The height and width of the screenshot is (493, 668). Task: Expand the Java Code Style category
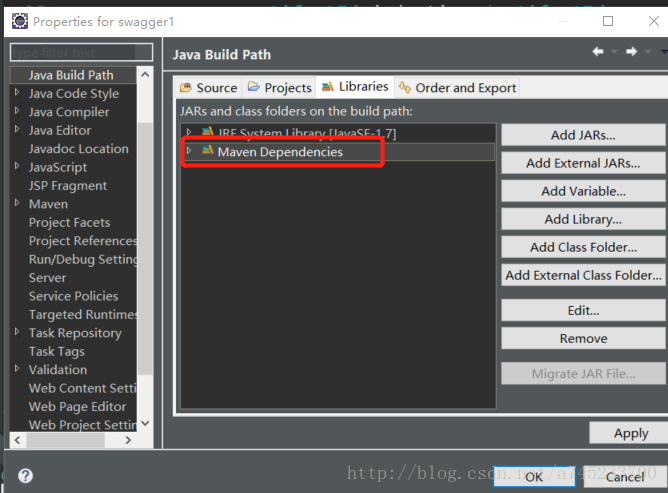[x=17, y=92]
